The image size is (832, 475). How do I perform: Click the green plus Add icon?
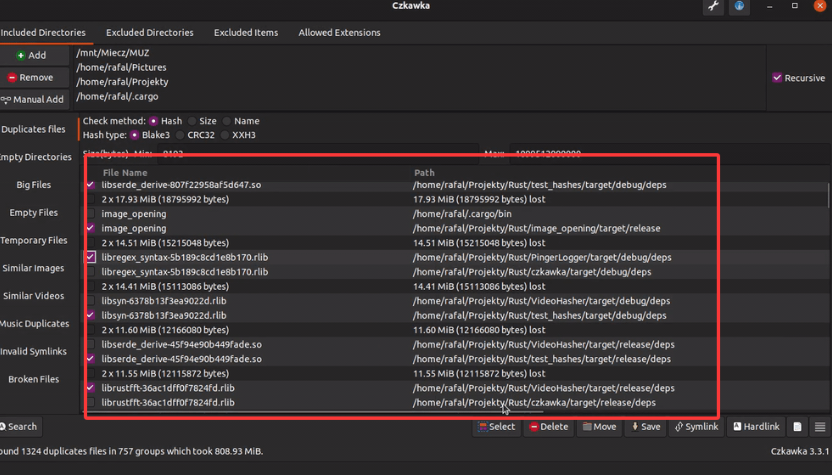[21, 56]
